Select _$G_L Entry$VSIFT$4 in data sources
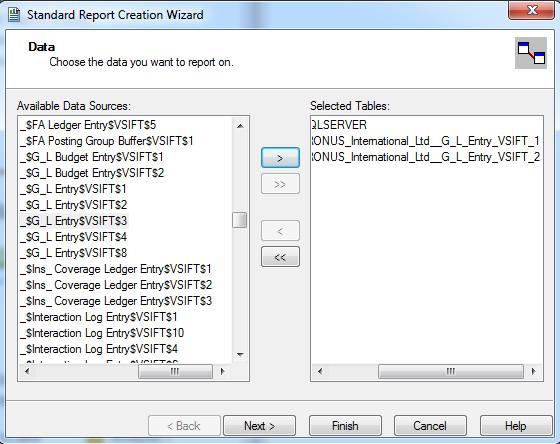The image size is (560, 444). [x=74, y=237]
